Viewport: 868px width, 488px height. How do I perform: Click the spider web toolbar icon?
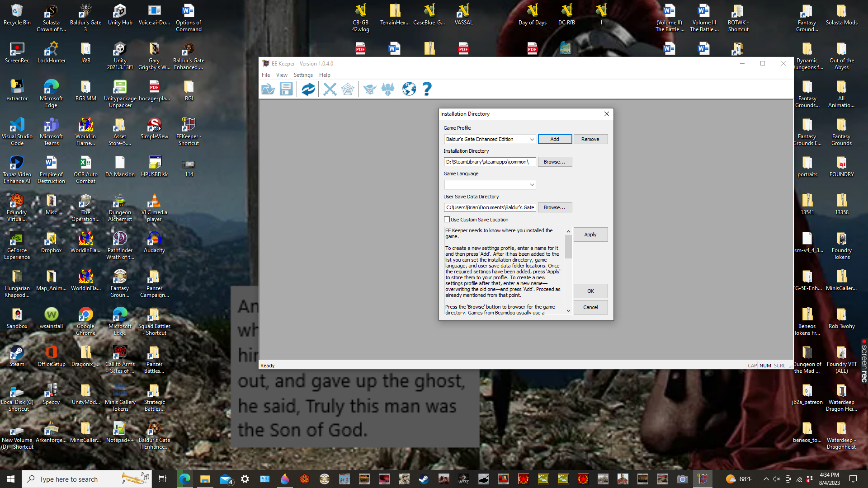pyautogui.click(x=348, y=89)
